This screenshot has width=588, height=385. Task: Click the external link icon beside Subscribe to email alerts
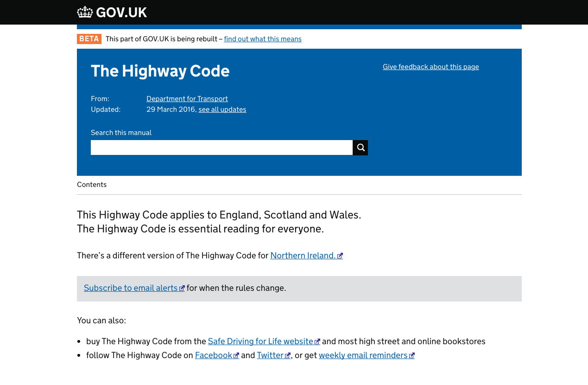tap(182, 288)
